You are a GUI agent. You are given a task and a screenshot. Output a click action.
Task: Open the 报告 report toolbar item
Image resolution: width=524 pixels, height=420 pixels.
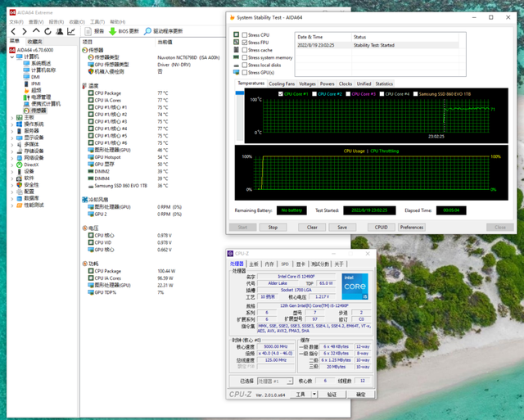[94, 31]
